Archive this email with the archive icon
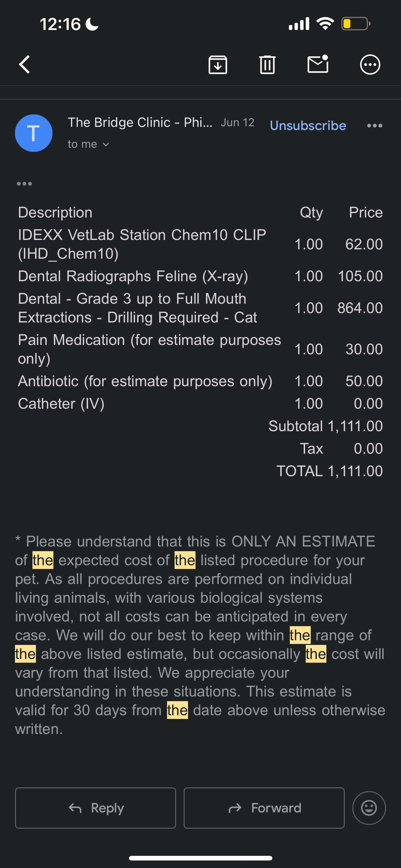The height and width of the screenshot is (868, 401). pyautogui.click(x=218, y=64)
